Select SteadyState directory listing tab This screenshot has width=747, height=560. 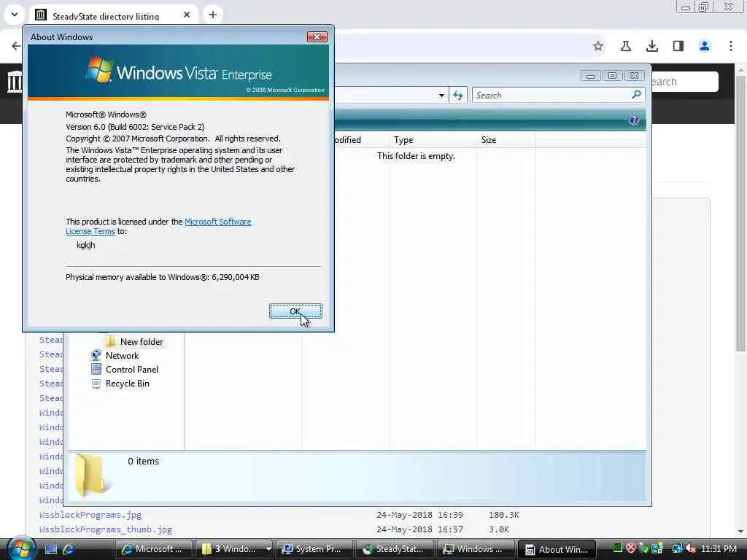105,16
